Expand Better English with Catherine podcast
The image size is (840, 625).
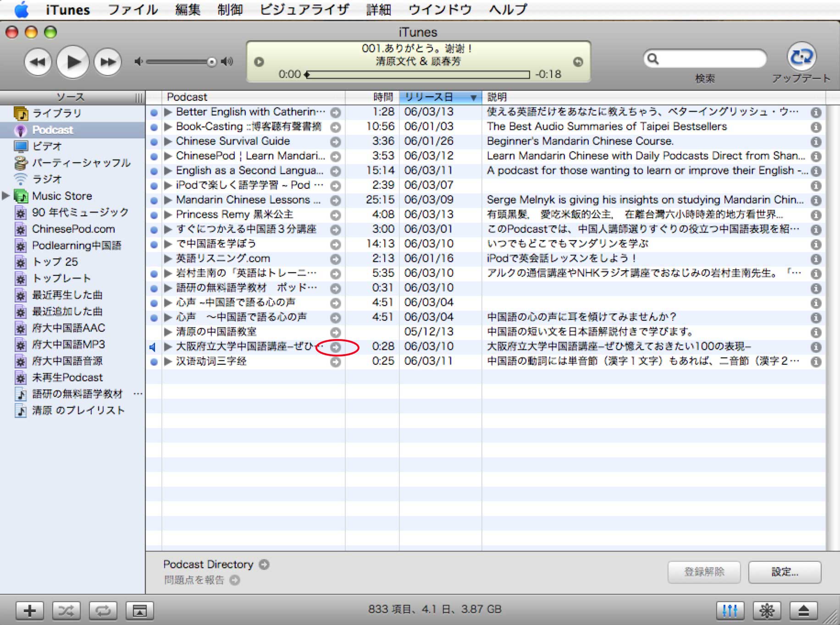(x=168, y=112)
